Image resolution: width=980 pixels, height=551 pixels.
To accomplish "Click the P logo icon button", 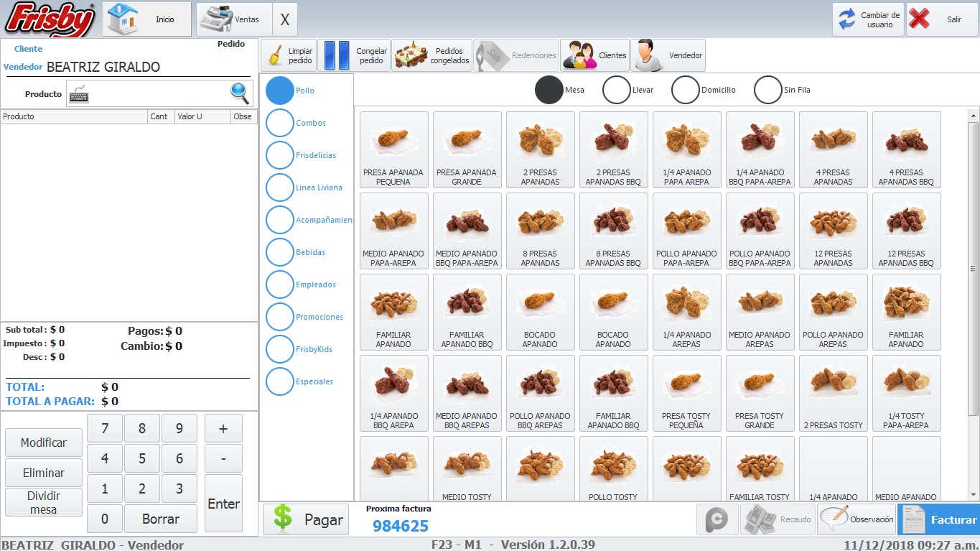I will (x=717, y=519).
